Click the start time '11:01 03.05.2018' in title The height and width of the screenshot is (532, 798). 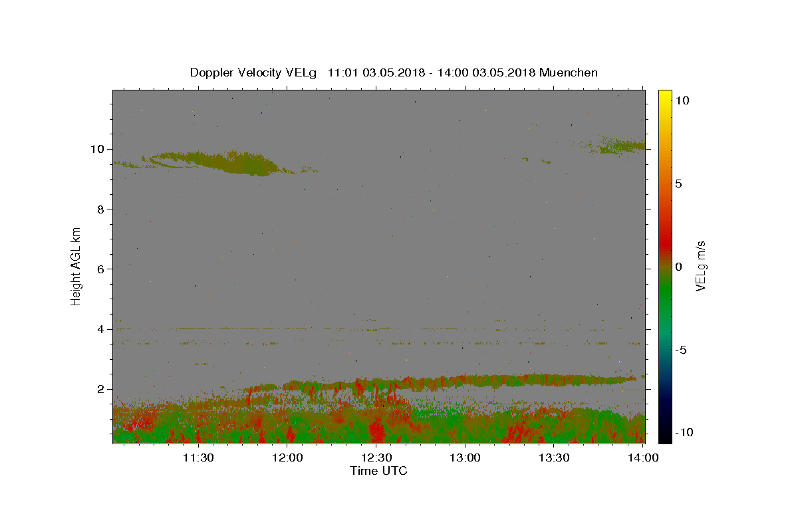pyautogui.click(x=376, y=72)
